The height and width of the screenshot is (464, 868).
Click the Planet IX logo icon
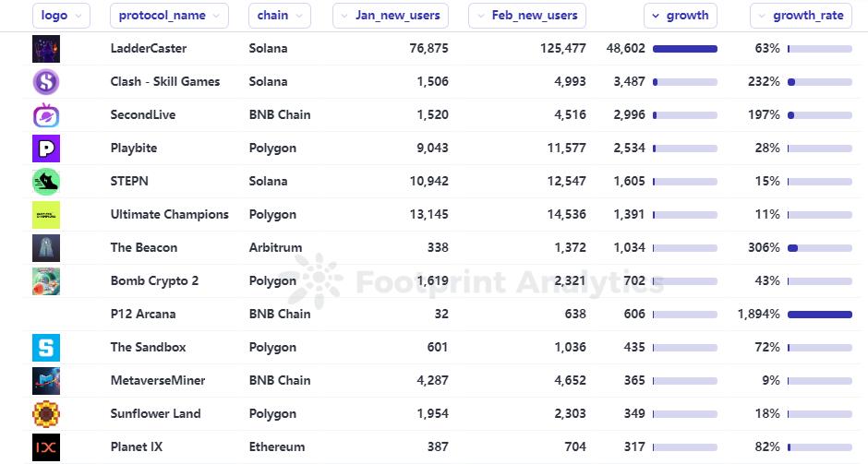[45, 447]
